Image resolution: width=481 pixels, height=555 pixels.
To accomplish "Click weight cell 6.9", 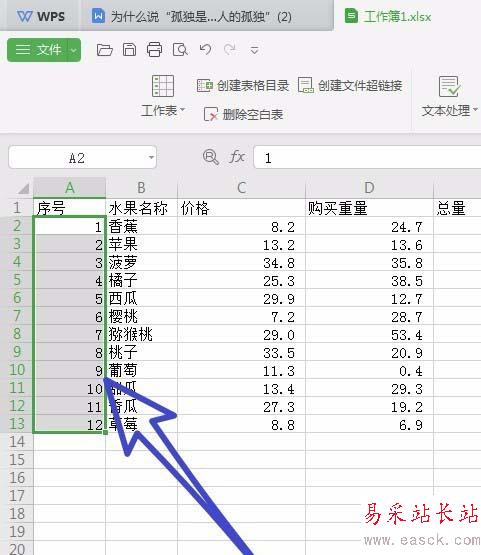I will [x=369, y=424].
